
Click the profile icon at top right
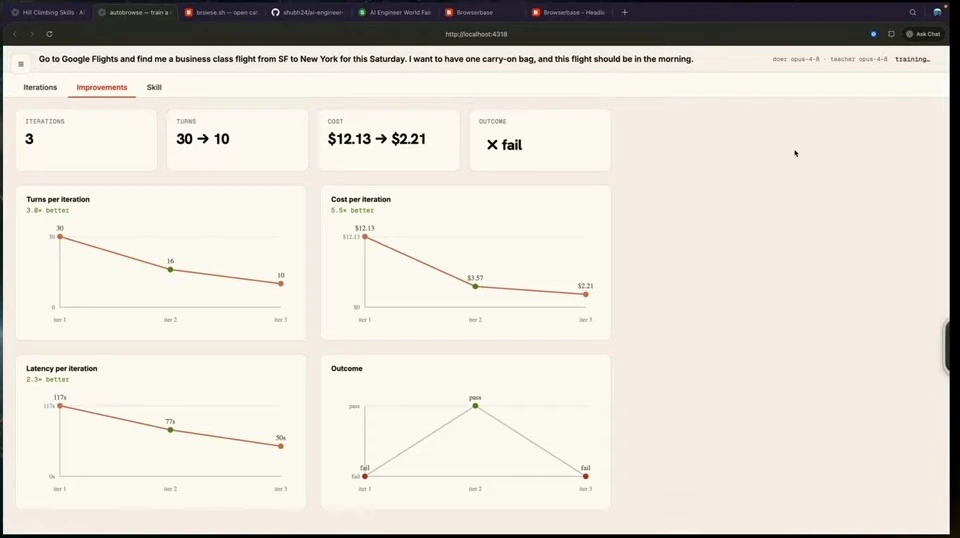tap(937, 12)
